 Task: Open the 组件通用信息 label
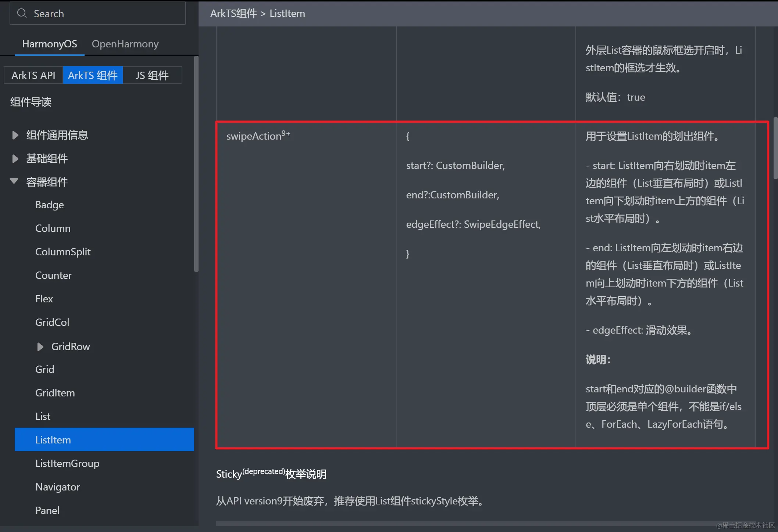pos(57,135)
